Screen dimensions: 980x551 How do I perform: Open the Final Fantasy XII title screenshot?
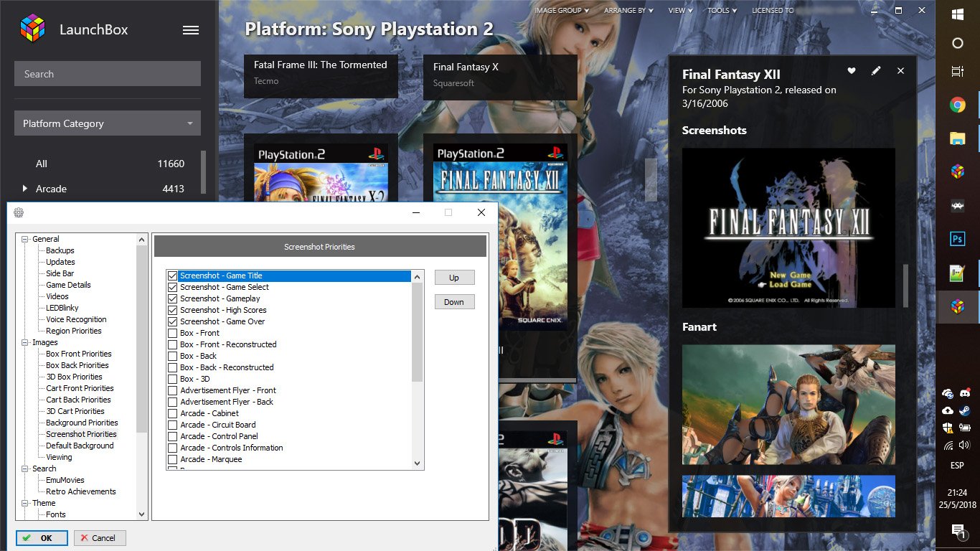tap(788, 228)
